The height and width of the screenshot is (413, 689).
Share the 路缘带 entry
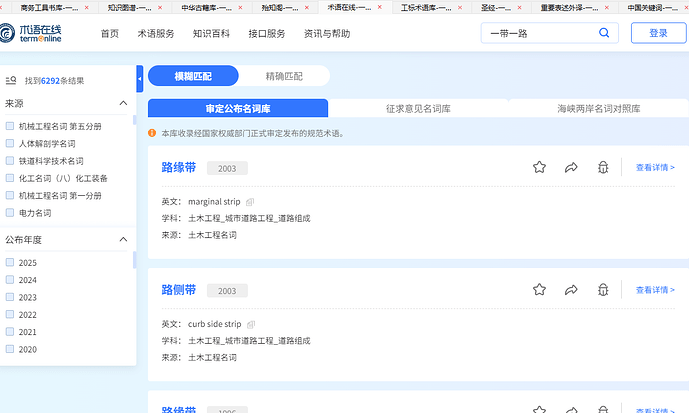point(571,167)
